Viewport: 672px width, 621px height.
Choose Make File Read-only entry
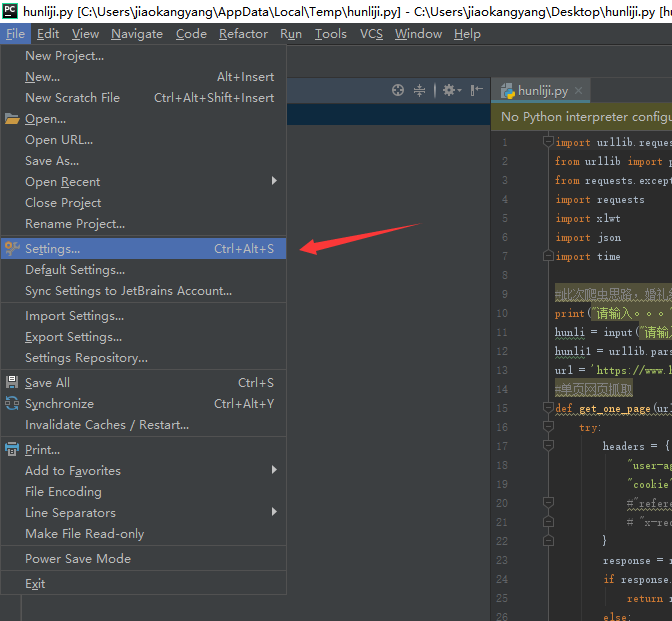(144, 534)
